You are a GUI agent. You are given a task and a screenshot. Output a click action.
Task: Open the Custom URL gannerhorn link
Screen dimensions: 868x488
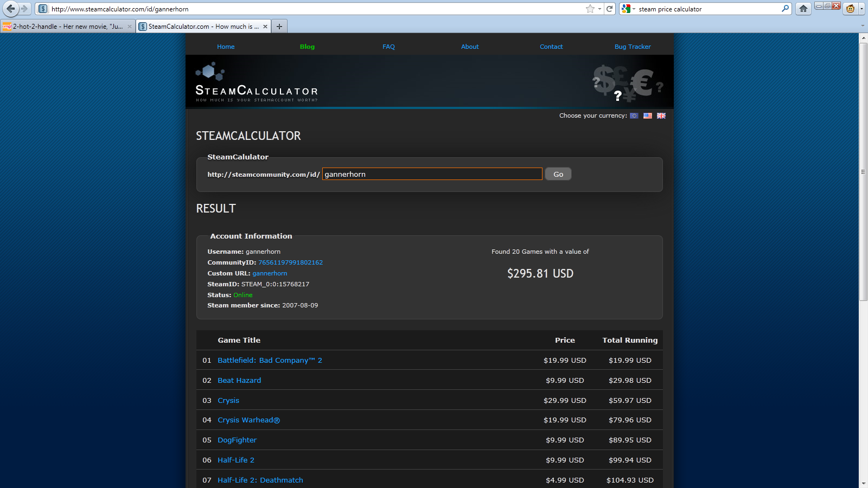pos(270,273)
